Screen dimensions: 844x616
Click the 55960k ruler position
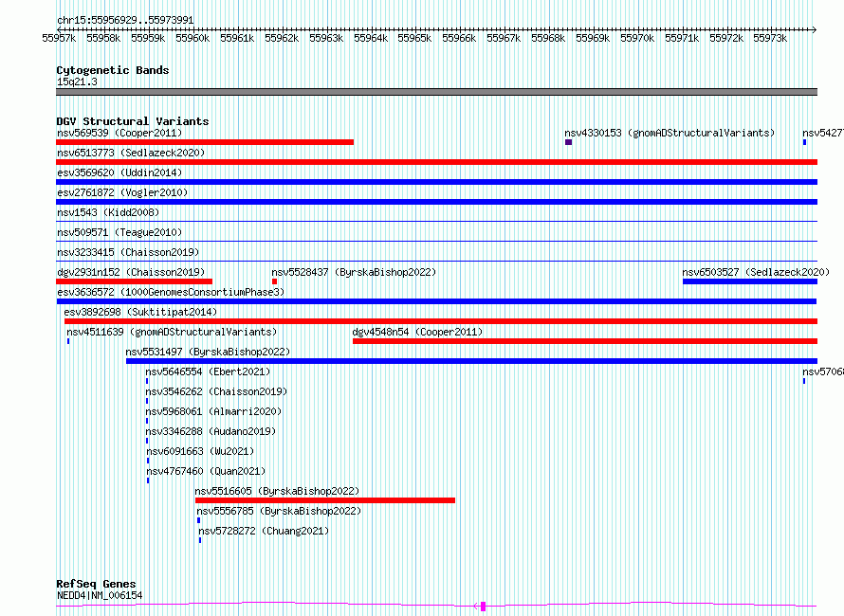(193, 38)
